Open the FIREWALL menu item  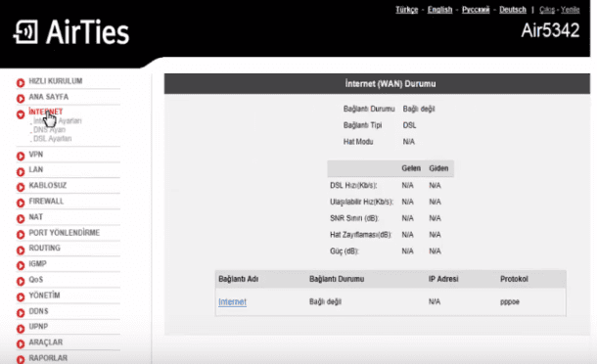pos(46,201)
